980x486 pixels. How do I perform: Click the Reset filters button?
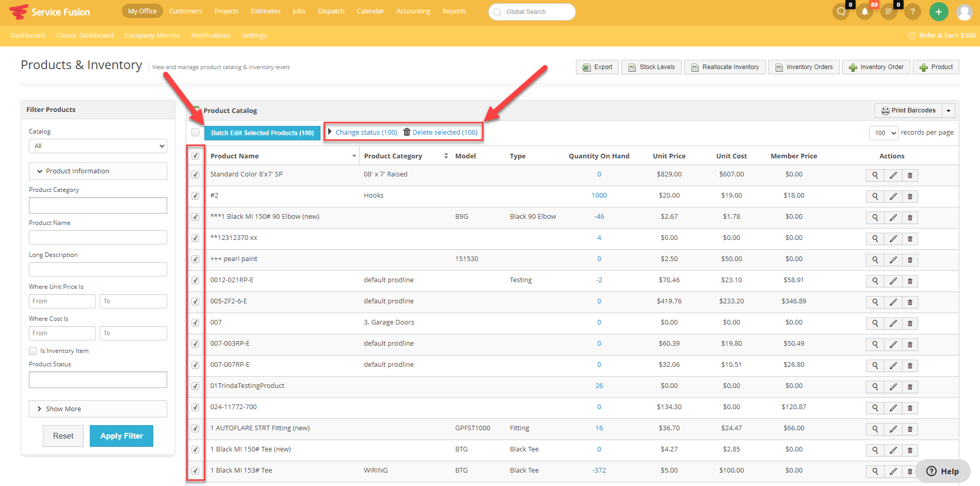63,436
